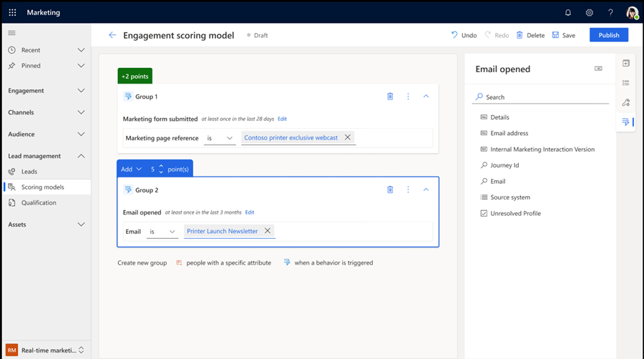
Task: Open the Add points action dropdown
Action: [x=131, y=169]
